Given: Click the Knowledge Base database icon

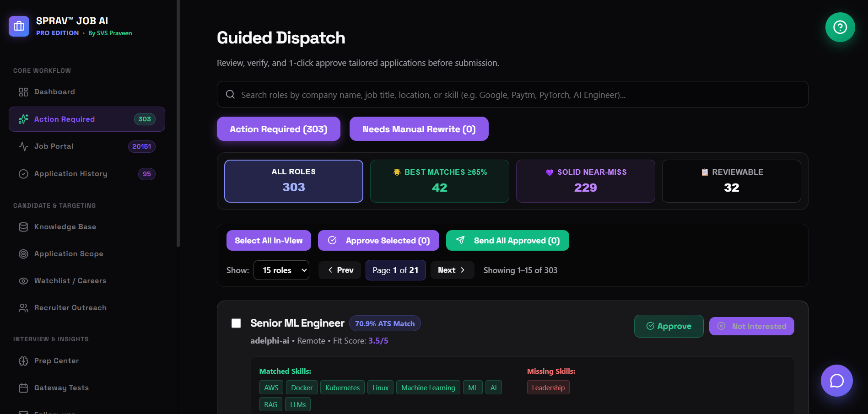Looking at the screenshot, I should (x=23, y=227).
